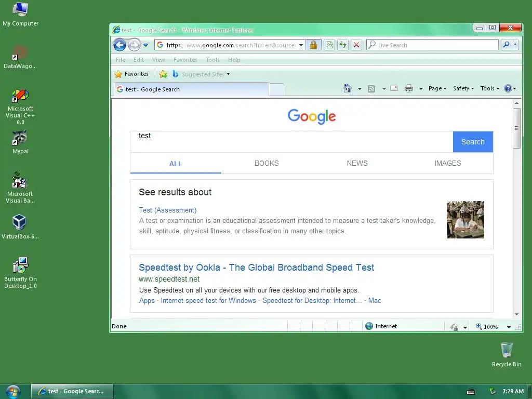The width and height of the screenshot is (532, 399).
Task: Select My Computer desktop icon
Action: (20, 15)
